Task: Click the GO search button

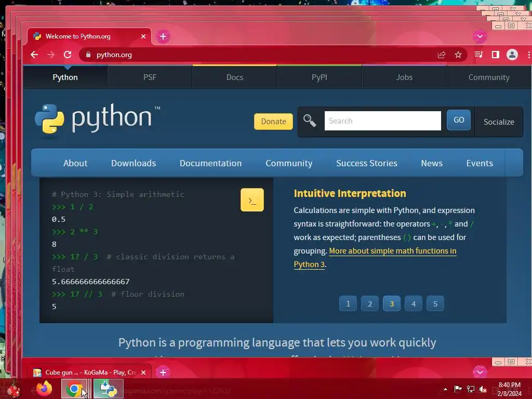Action: pos(459,120)
